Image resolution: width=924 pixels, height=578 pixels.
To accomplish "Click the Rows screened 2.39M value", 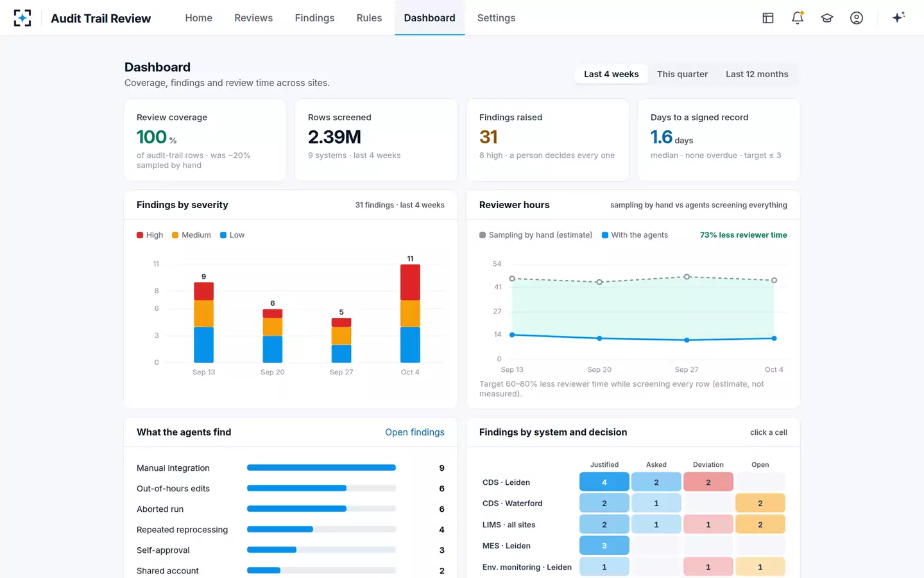I will 334,137.
